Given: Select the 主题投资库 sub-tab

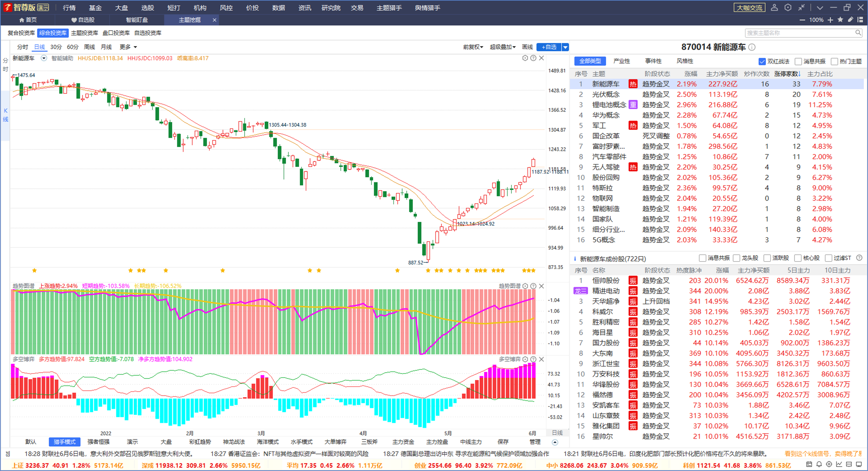Looking at the screenshot, I should coord(84,33).
